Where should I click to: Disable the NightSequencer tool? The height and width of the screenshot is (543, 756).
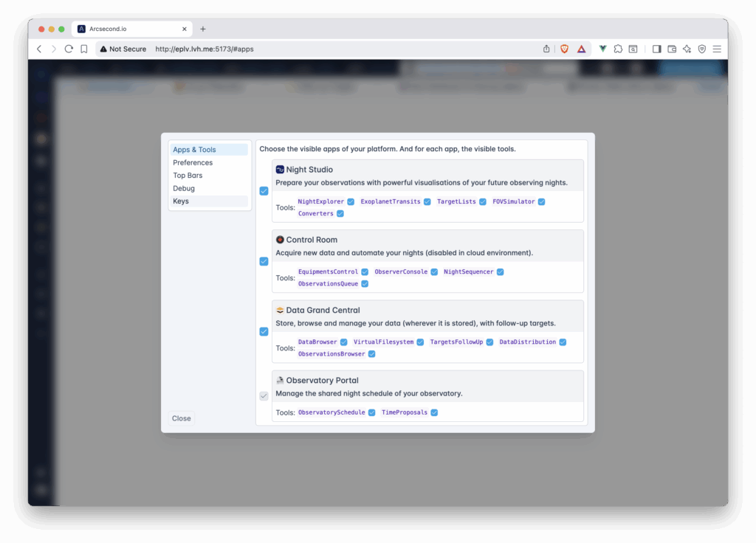click(x=500, y=272)
